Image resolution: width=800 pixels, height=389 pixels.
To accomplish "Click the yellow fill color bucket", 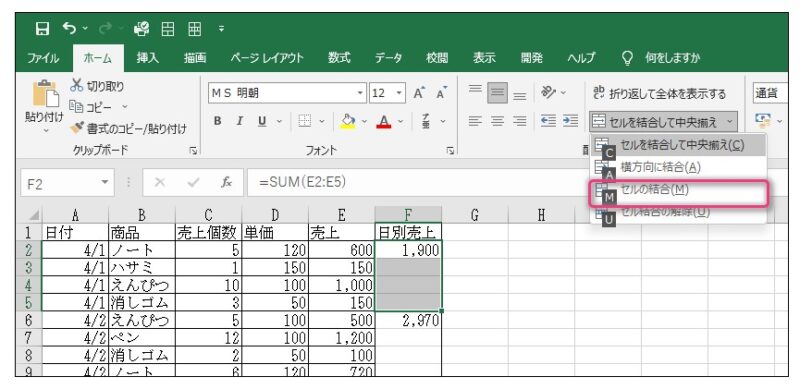I will click(x=347, y=121).
